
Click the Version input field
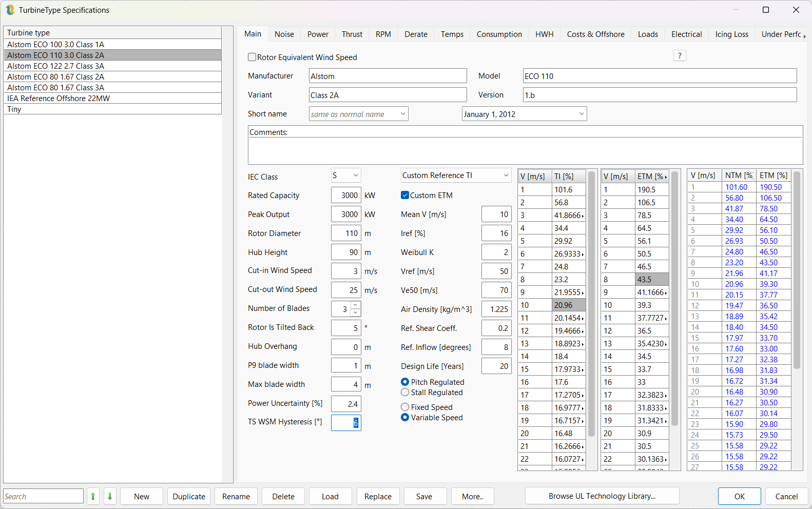click(660, 95)
